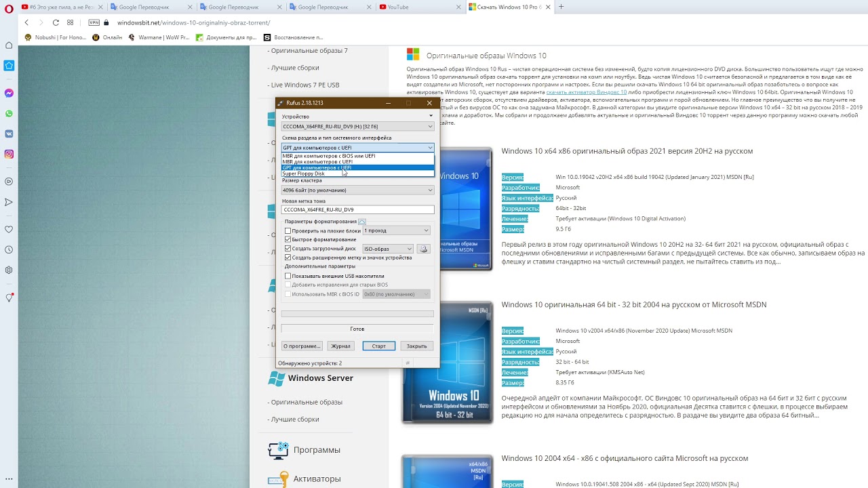The width and height of the screenshot is (868, 488).
Task: Collapse 'Параметры форматирования' with the arrow toggle
Action: 361,222
